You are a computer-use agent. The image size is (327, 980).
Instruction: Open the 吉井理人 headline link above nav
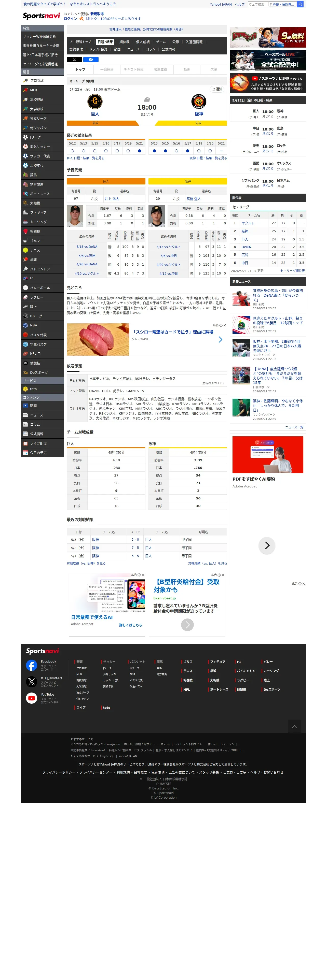146,29
